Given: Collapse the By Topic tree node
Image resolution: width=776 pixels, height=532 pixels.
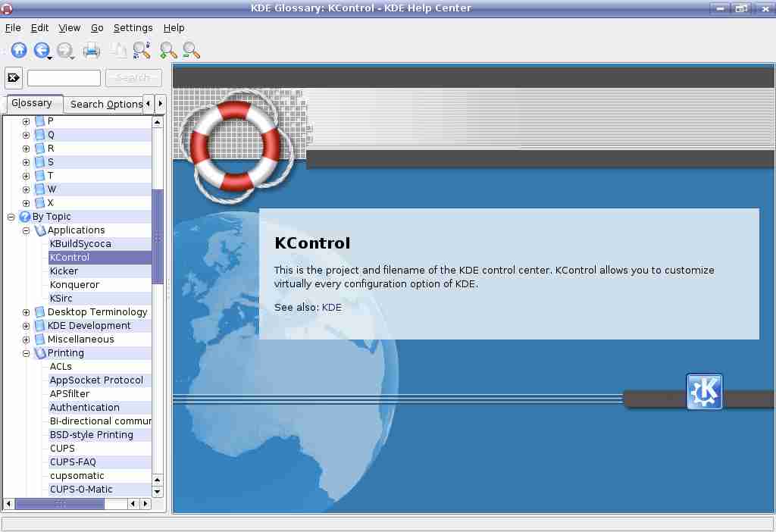Looking at the screenshot, I should coord(11,217).
